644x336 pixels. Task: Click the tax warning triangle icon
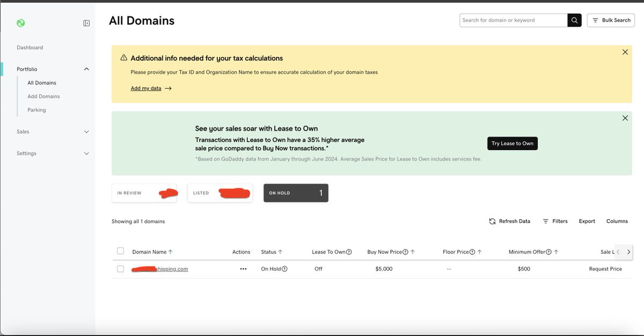point(124,58)
